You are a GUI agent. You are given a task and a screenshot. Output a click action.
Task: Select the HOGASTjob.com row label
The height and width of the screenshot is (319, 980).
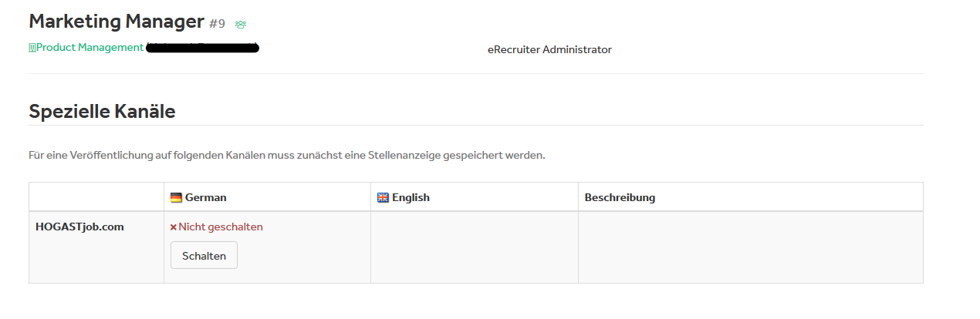[79, 227]
